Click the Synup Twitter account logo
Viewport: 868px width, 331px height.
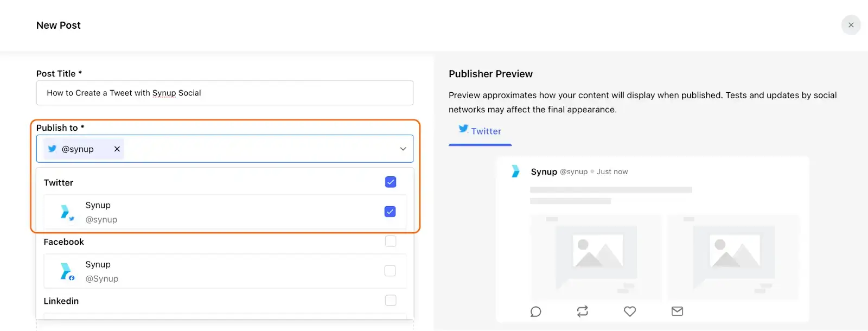(x=66, y=212)
